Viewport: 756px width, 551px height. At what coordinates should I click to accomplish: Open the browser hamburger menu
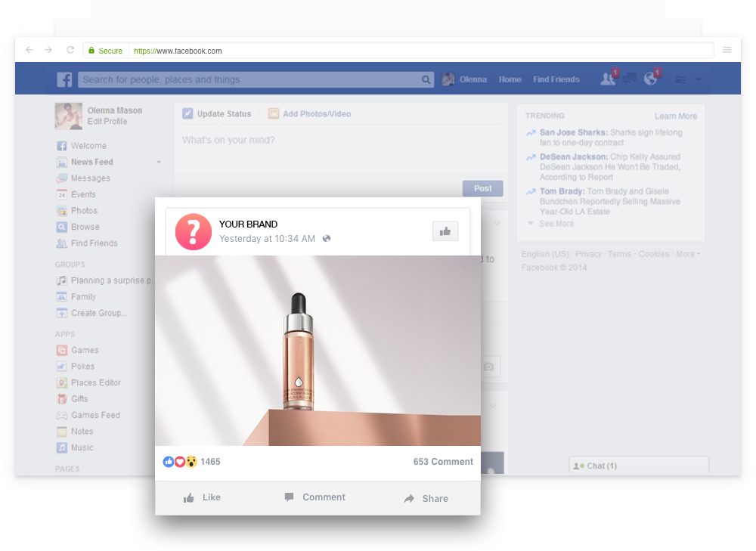point(727,50)
